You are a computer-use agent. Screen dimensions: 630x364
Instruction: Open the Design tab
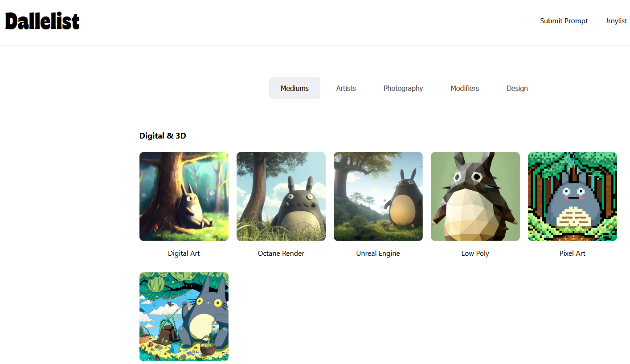517,88
